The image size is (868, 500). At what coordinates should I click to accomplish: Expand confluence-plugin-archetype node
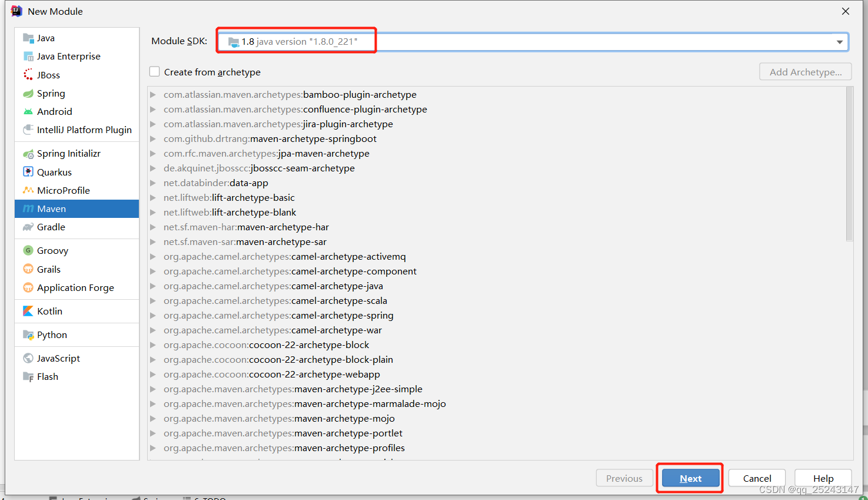(x=153, y=109)
